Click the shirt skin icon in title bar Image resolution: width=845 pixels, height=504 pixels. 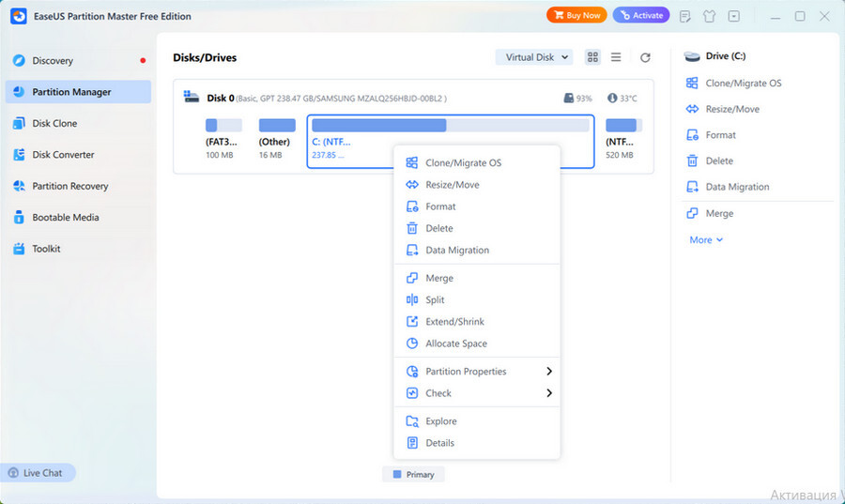pos(709,16)
